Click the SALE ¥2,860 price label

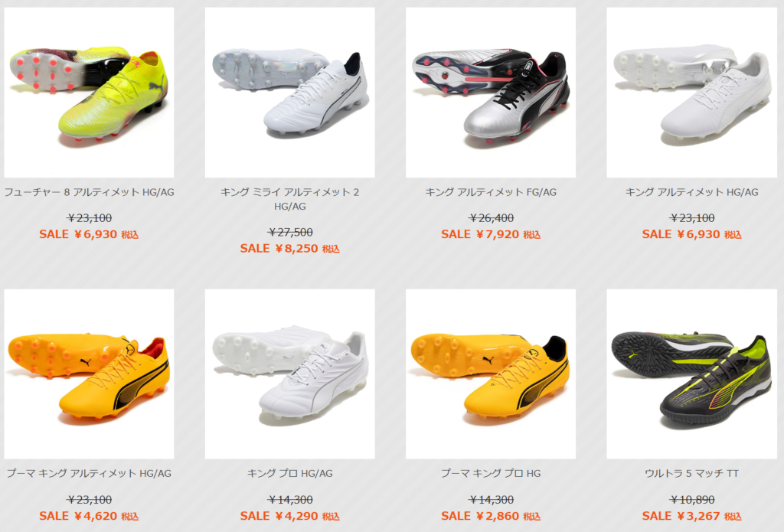pyautogui.click(x=491, y=516)
